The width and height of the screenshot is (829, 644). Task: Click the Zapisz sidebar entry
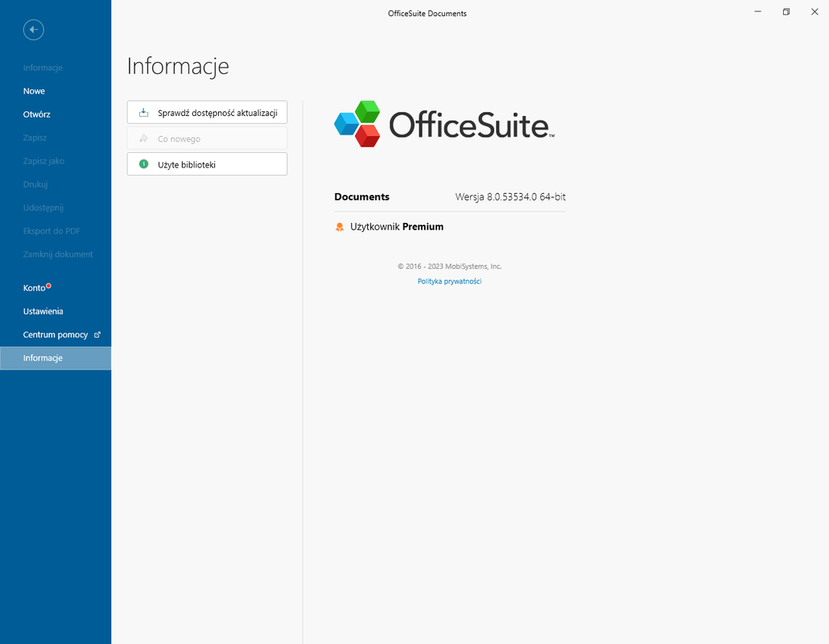56,138
